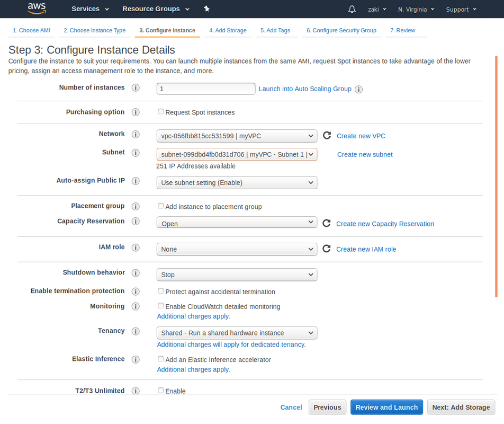
Task: Refresh the Capacity Reservation list
Action: [327, 223]
